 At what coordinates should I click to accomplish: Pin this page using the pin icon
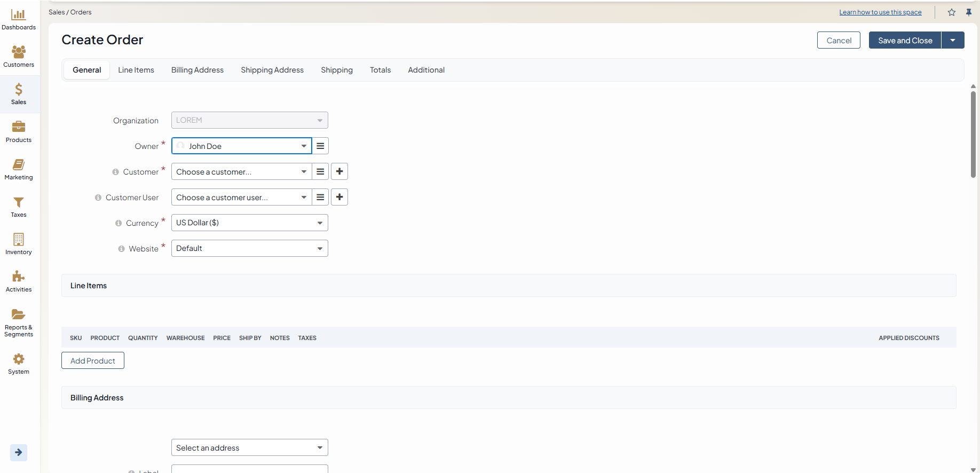(969, 12)
